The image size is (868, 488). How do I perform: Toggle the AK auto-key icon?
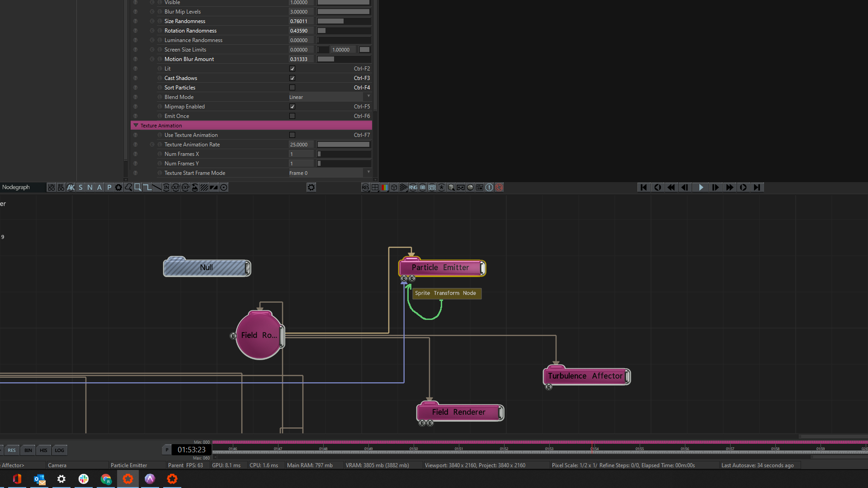71,188
